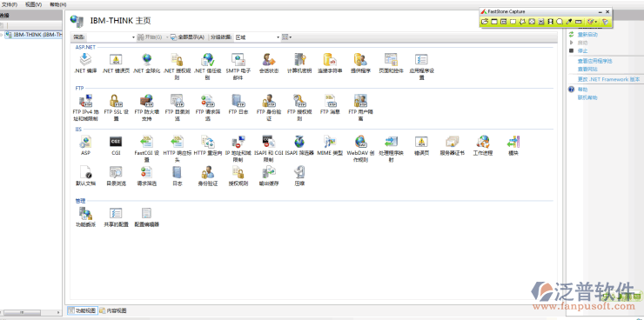Open the SMTP 电子邮件 icon
This screenshot has height=320, width=644.
point(238,66)
